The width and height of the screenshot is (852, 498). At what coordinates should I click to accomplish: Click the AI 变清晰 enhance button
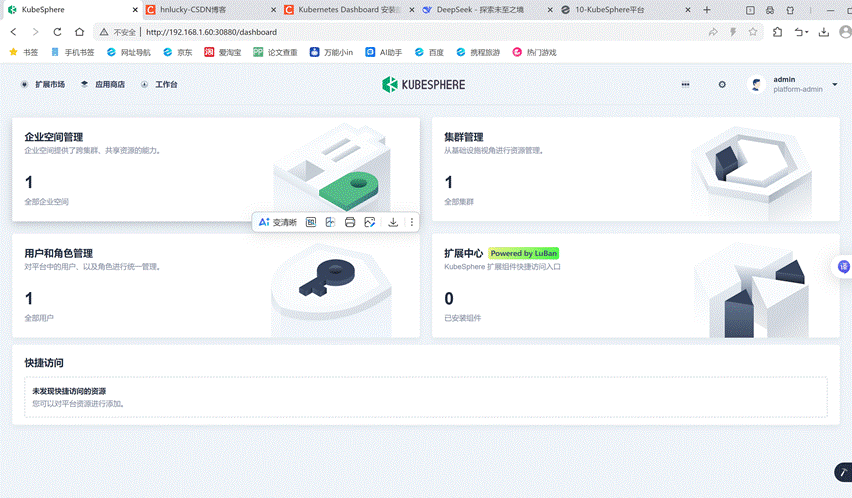click(x=278, y=222)
